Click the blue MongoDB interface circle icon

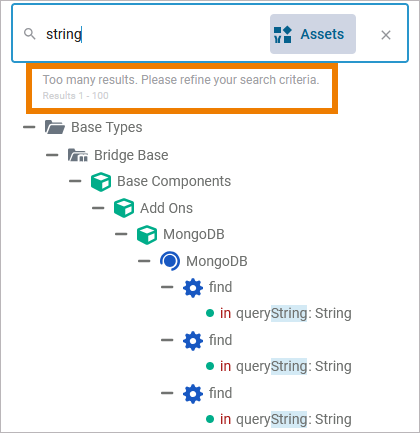[170, 261]
